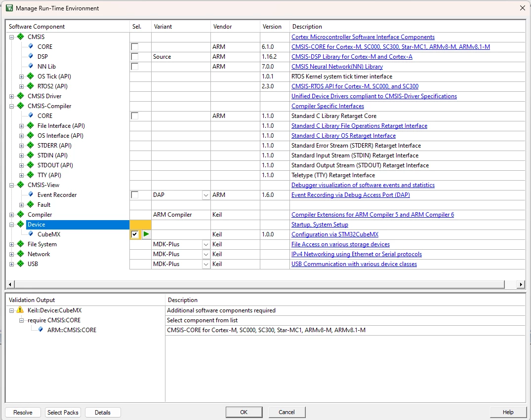Click the blue component icon beside Event Recorder

(31, 194)
